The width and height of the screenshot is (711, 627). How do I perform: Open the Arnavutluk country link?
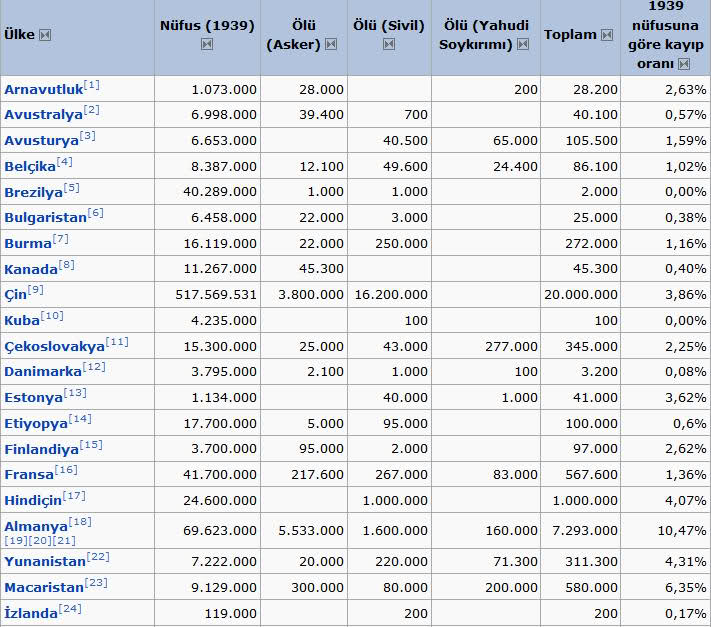[x=43, y=90]
